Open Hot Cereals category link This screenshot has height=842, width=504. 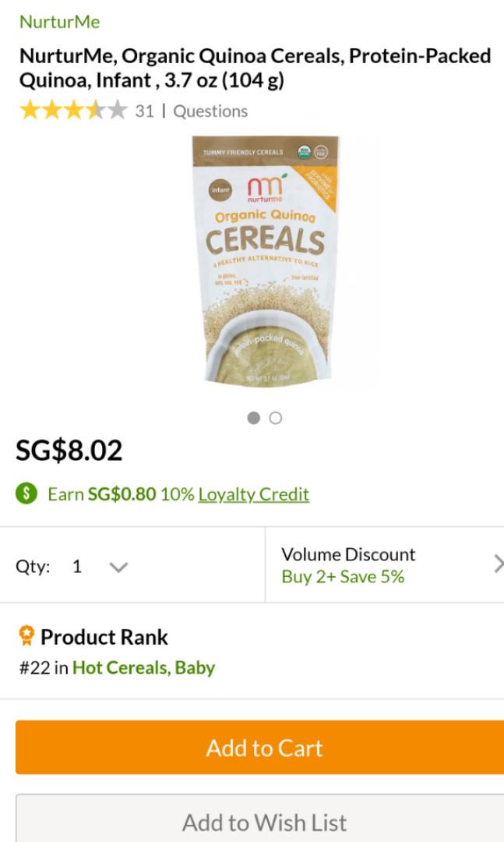120,668
